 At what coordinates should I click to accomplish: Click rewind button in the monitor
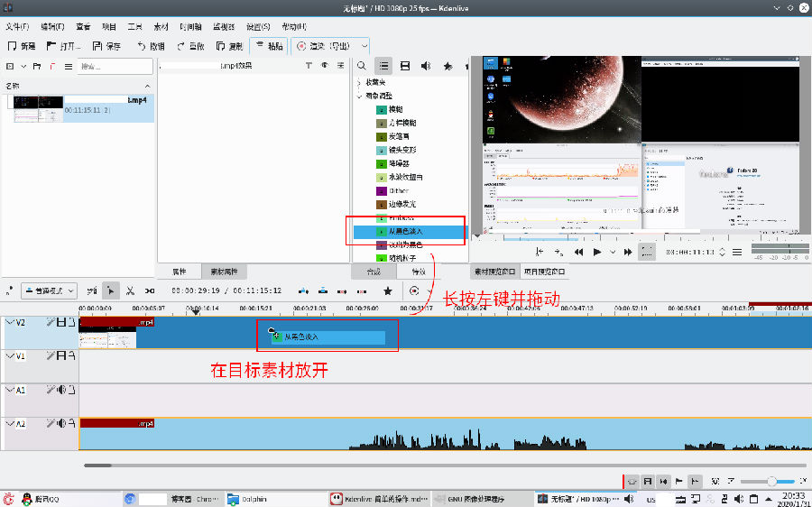click(x=578, y=253)
